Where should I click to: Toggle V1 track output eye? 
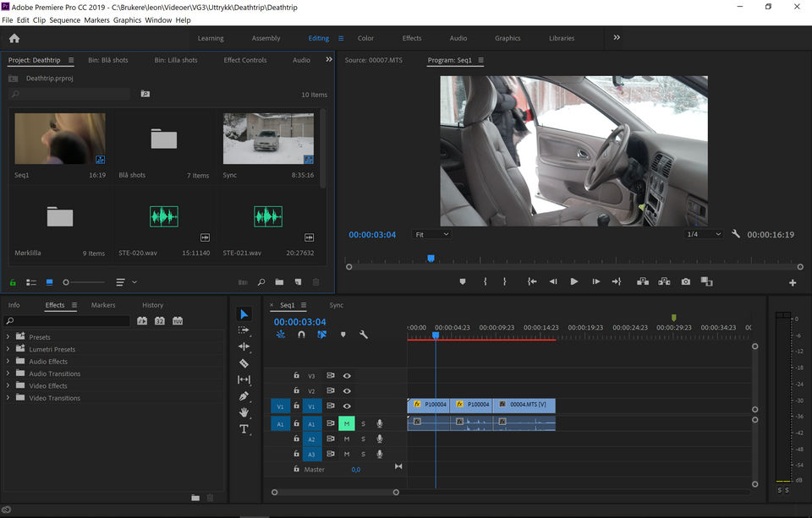[x=347, y=406]
